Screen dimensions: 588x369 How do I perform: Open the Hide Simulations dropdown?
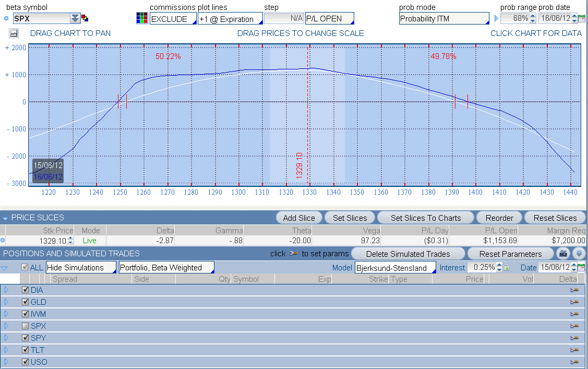(81, 267)
